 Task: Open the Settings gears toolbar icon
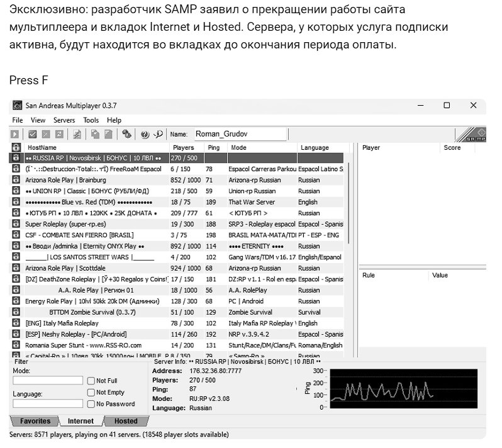click(x=126, y=135)
